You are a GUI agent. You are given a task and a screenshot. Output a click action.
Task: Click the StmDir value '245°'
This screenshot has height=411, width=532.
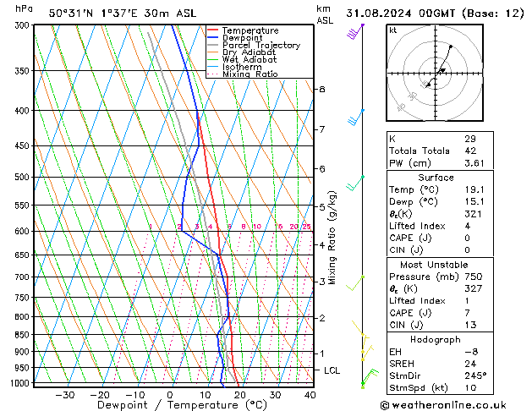click(475, 375)
